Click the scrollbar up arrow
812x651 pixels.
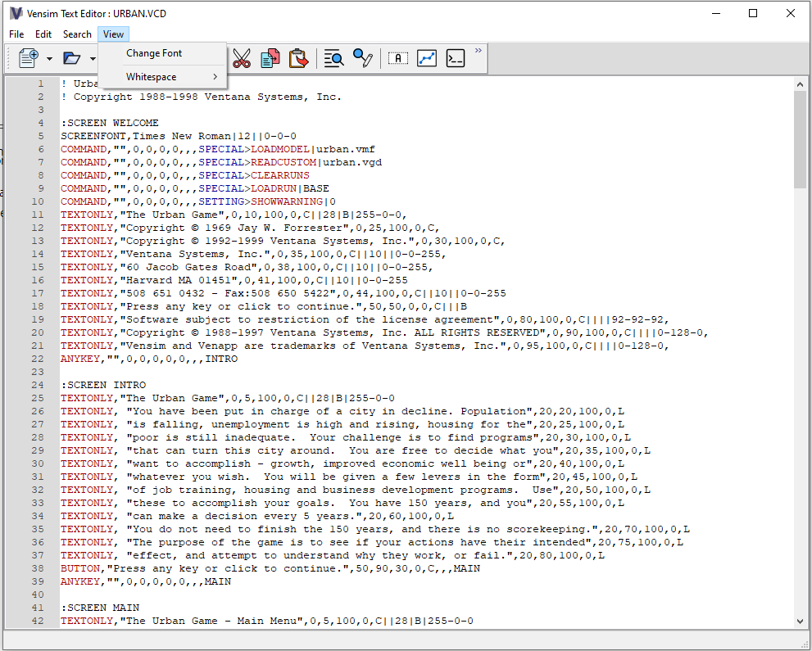(x=800, y=84)
